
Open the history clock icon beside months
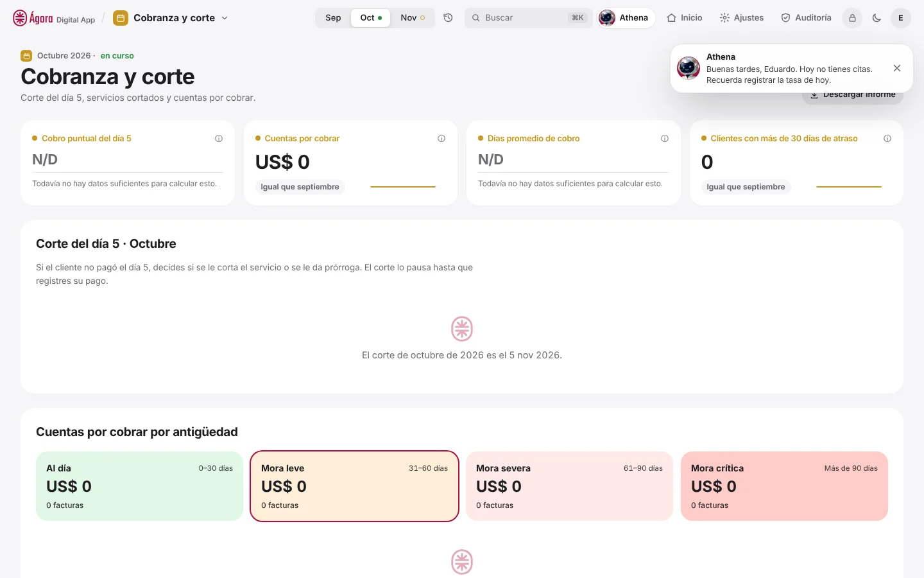click(x=448, y=18)
